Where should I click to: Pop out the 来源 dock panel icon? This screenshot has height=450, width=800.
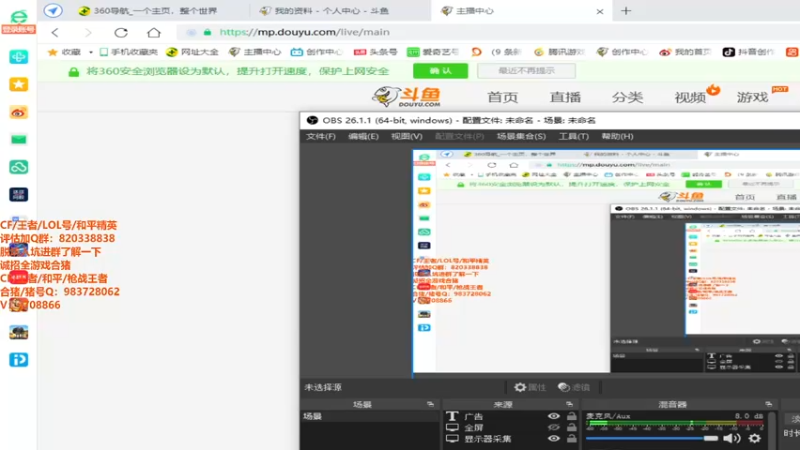569,404
